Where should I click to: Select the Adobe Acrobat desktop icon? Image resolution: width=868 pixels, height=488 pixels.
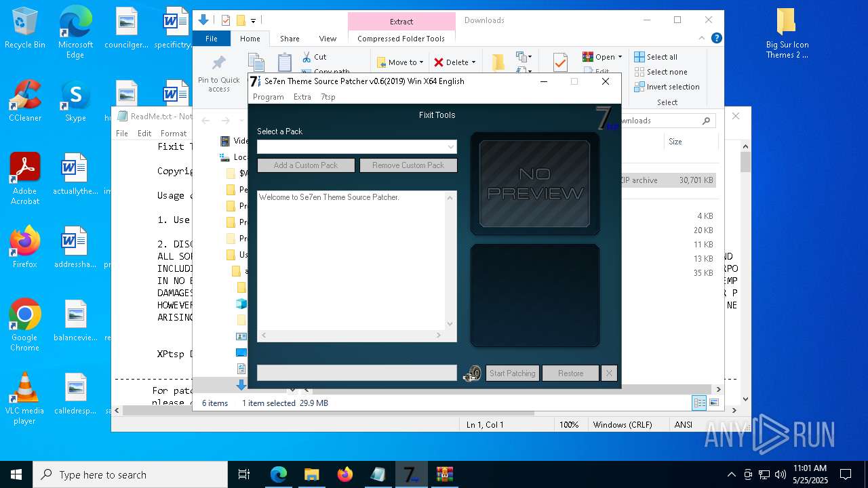25,178
